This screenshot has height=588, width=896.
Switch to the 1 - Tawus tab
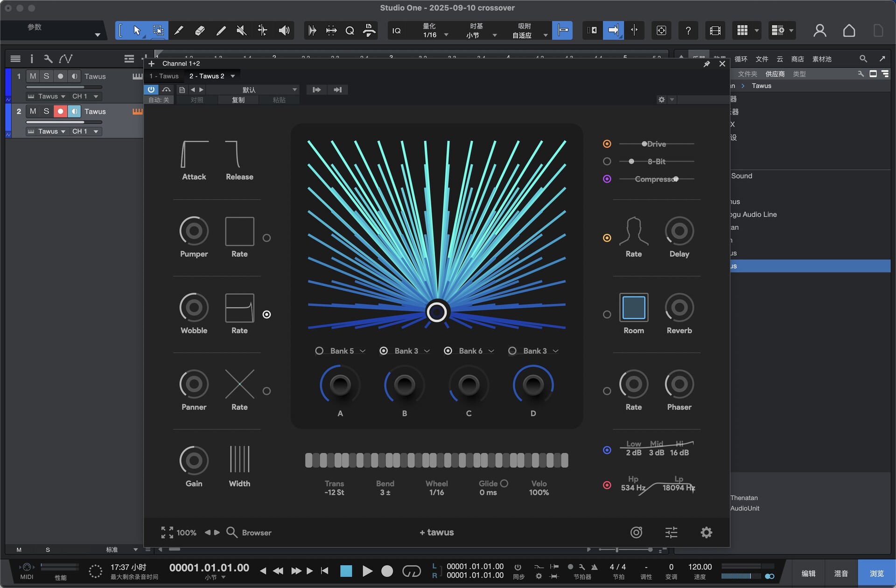pos(164,76)
